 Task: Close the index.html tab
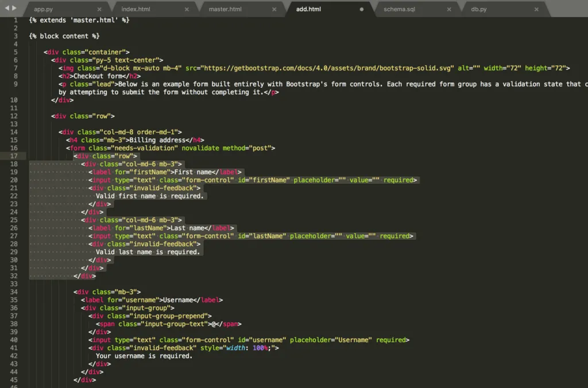[187, 9]
